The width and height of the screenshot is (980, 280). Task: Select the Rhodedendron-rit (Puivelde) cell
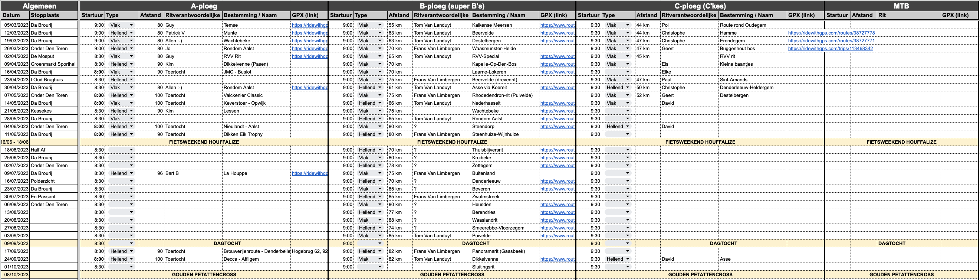click(505, 95)
